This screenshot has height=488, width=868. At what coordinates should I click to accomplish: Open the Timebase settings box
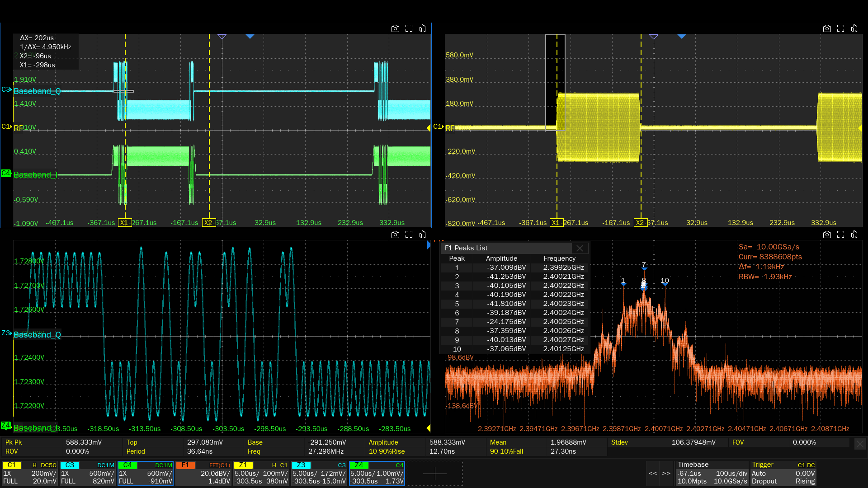[x=712, y=473]
